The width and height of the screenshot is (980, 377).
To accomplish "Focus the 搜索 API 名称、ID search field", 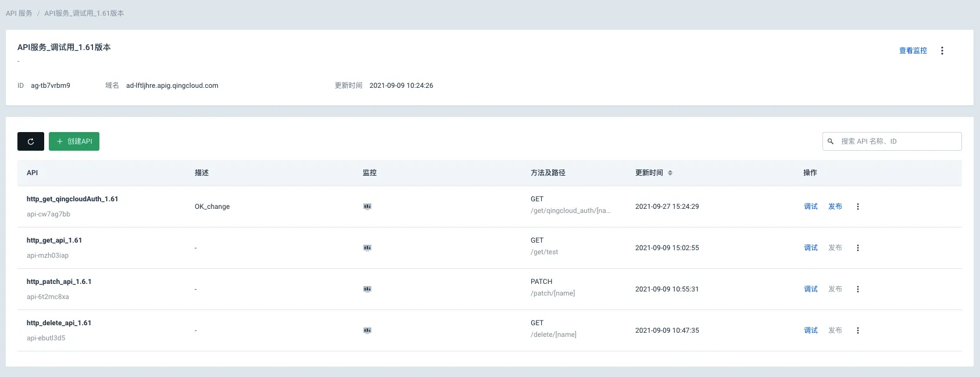I will [x=892, y=141].
